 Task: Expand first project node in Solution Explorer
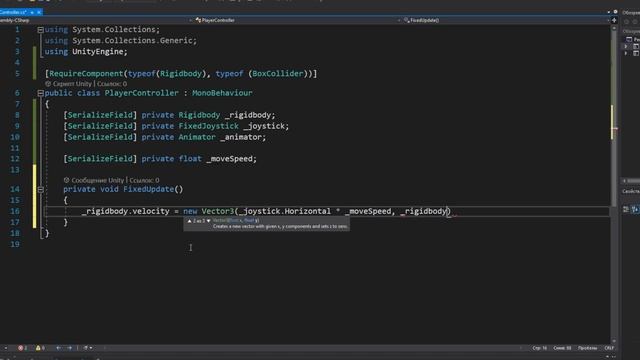coord(626,46)
